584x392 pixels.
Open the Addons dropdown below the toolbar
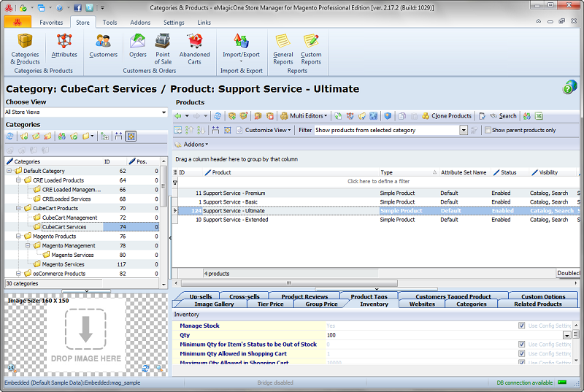(192, 144)
